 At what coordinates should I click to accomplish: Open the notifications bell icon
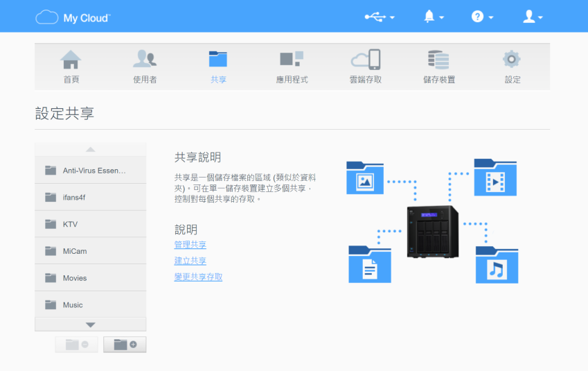click(429, 17)
